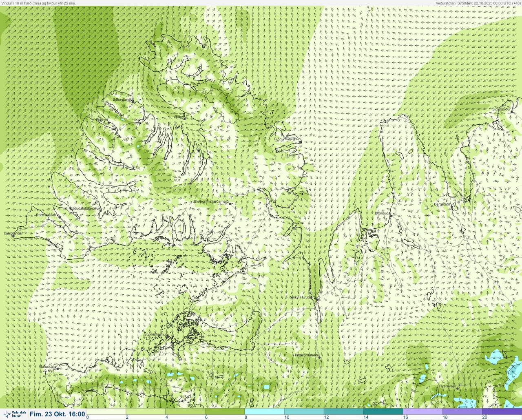
Task: Click the Gufuskálar station dot
Action: 58,368
